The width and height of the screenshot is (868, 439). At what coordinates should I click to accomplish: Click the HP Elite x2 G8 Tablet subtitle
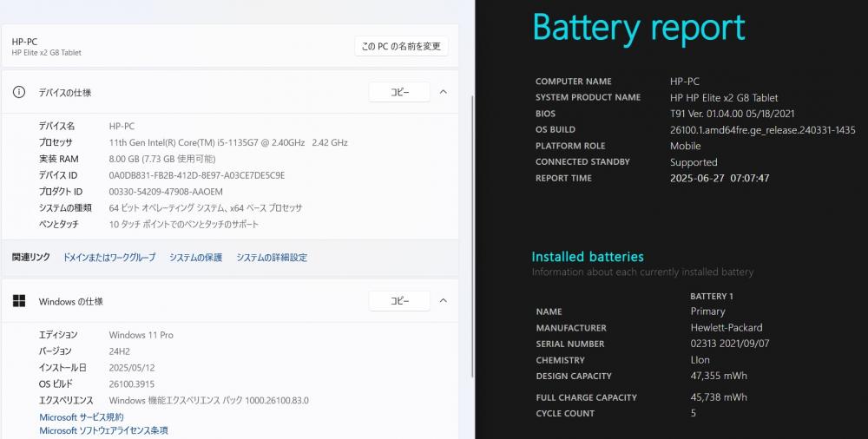(47, 53)
